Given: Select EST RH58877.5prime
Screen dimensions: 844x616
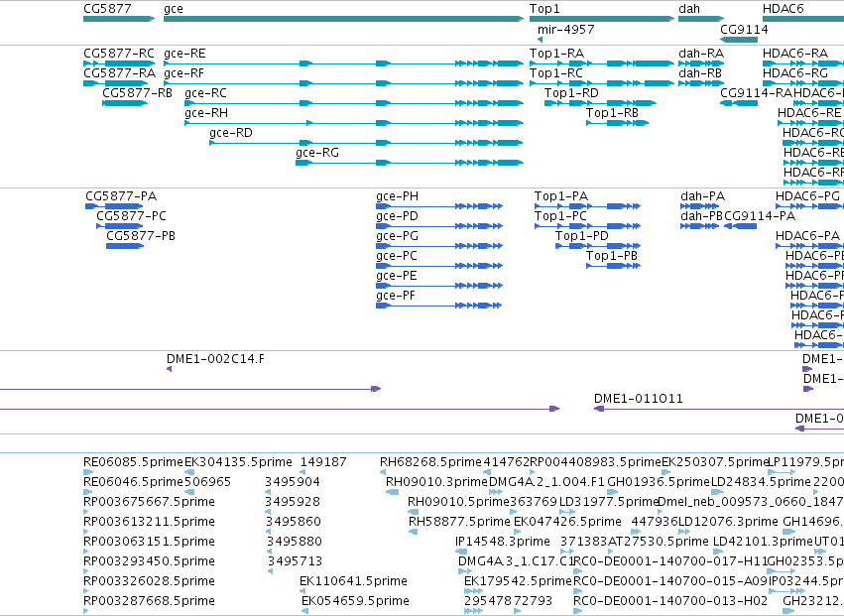Looking at the screenshot, I should point(459,523).
